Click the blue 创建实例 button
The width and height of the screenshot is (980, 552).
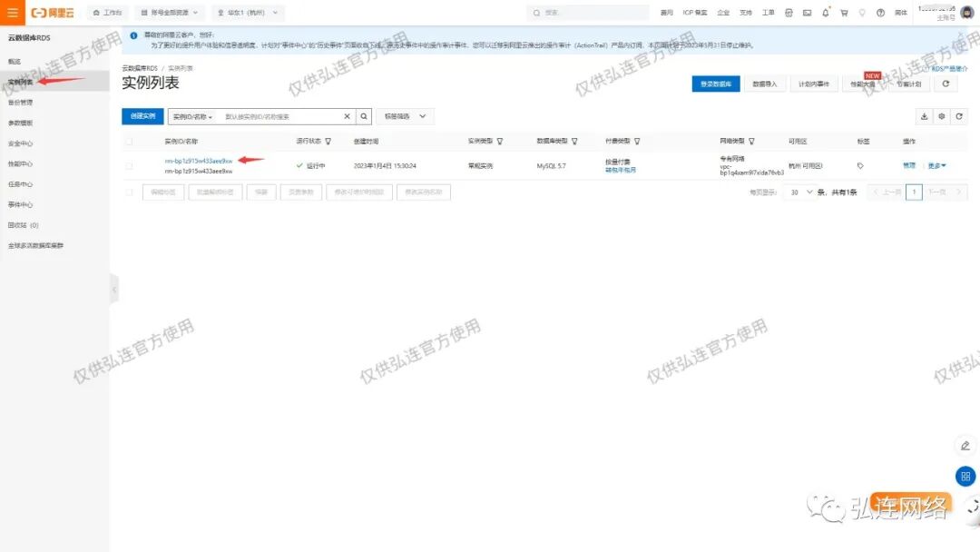[x=142, y=116]
